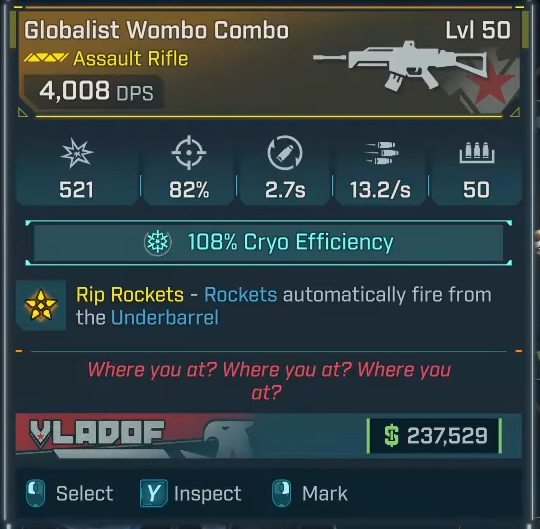This screenshot has width=540, height=529.
Task: Click the Mark mouse button prompt
Action: click(x=310, y=493)
